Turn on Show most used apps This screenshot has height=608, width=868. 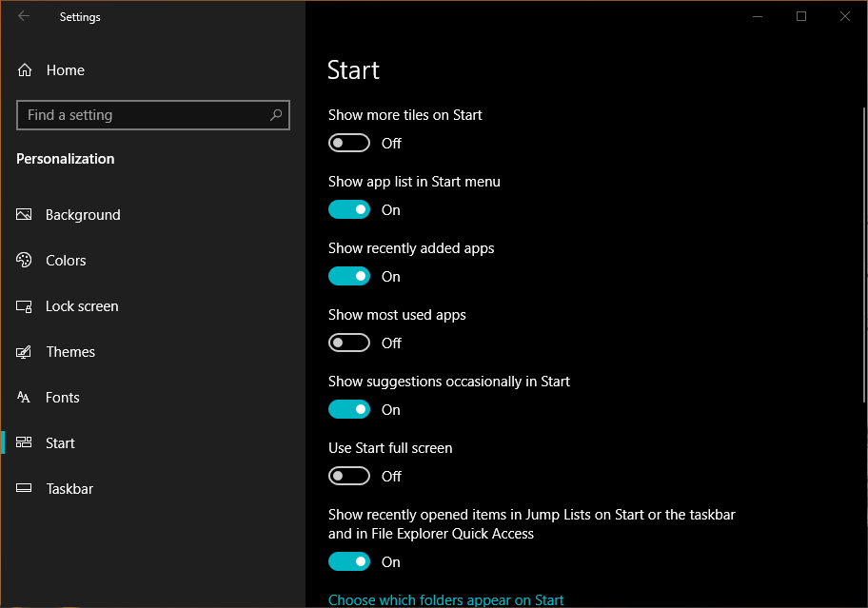pyautogui.click(x=348, y=343)
